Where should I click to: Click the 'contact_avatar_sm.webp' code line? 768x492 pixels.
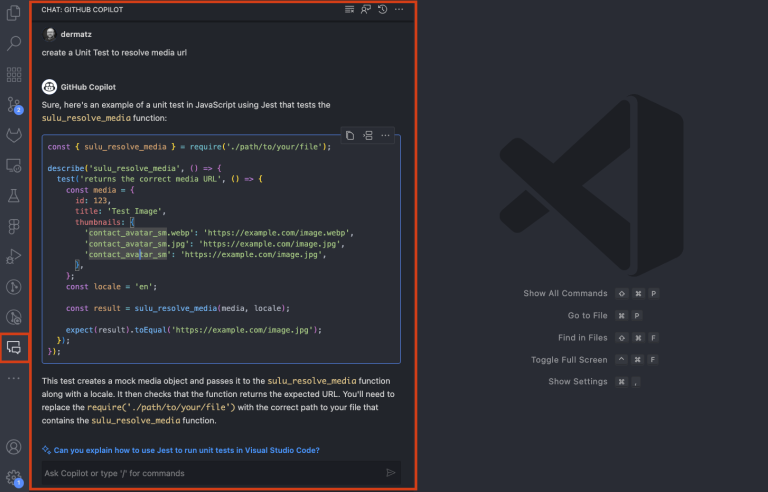[x=219, y=233]
